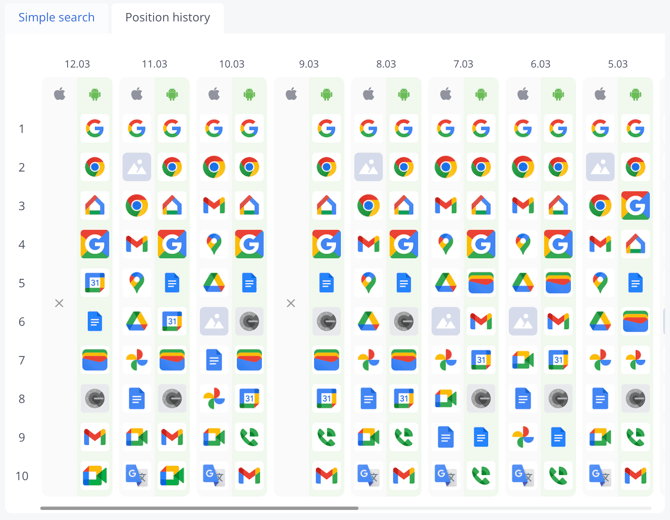Select Google Meet icon at rank 10 under 12.03
Screen dimensions: 670x520
pyautogui.click(x=95, y=476)
